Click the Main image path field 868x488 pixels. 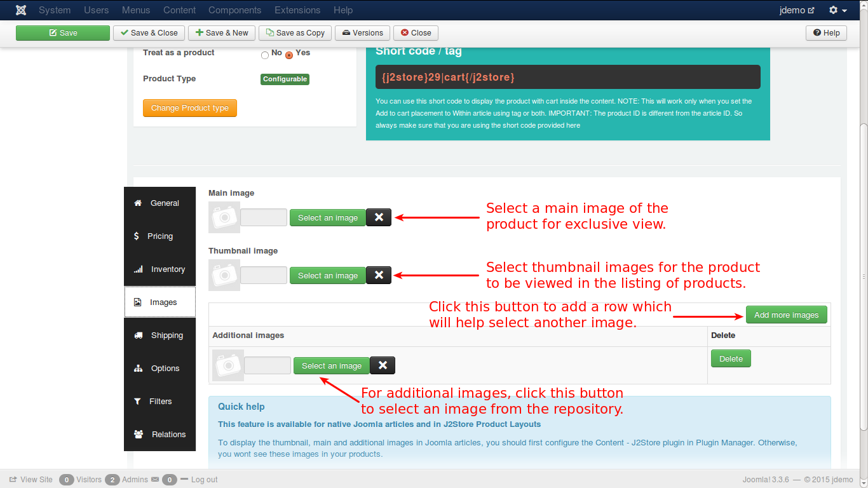click(x=264, y=217)
